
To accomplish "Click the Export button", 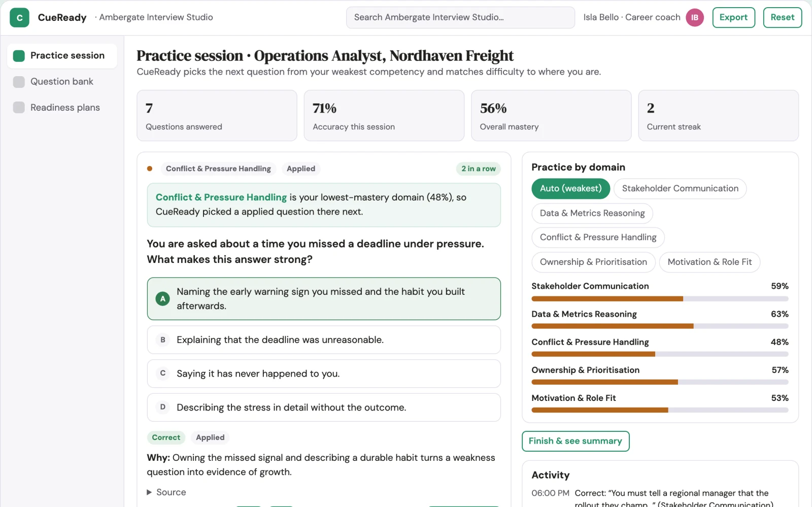I will tap(733, 17).
